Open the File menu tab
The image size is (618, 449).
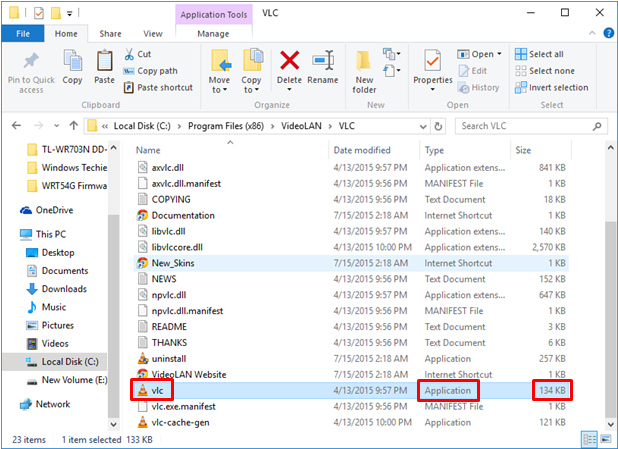[23, 34]
